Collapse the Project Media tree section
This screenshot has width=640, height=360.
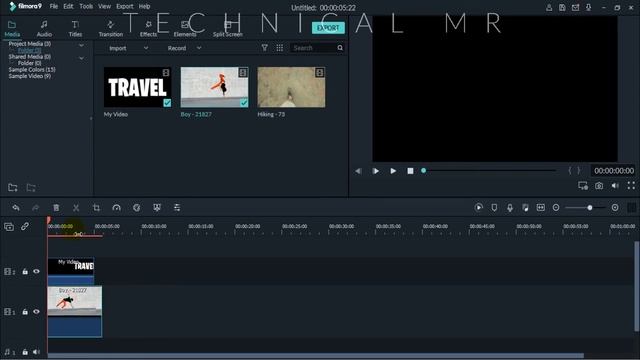(x=81, y=45)
